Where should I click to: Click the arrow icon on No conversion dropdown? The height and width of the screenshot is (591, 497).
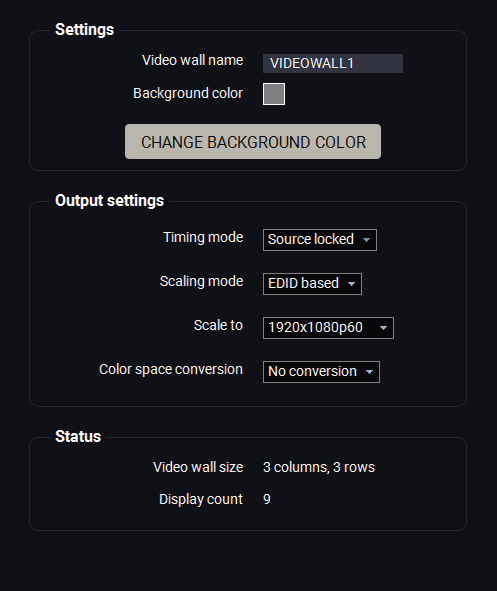coord(369,372)
